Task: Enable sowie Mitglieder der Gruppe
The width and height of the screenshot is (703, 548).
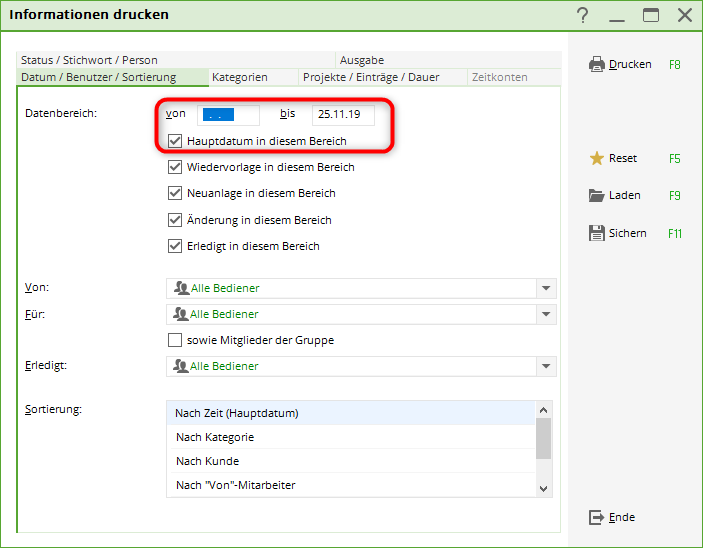Action: 176,340
